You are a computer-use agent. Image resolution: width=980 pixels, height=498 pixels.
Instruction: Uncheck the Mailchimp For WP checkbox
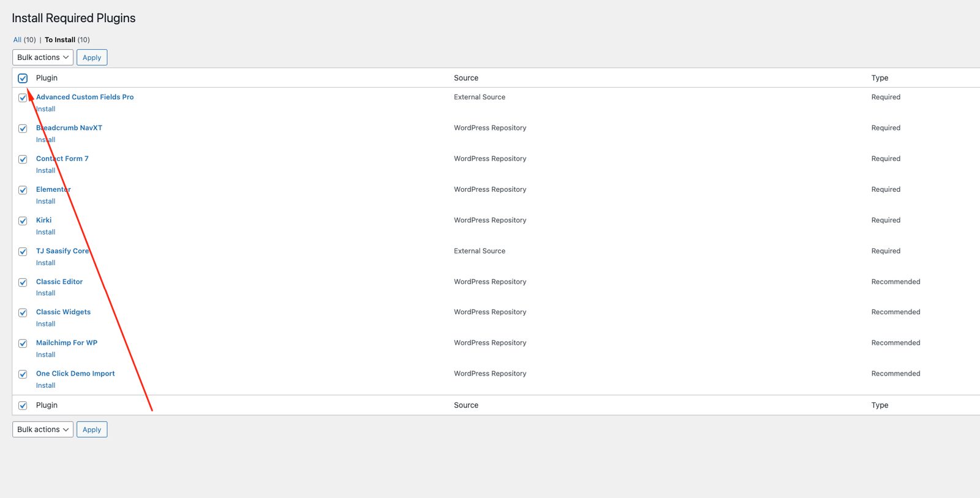(x=23, y=344)
